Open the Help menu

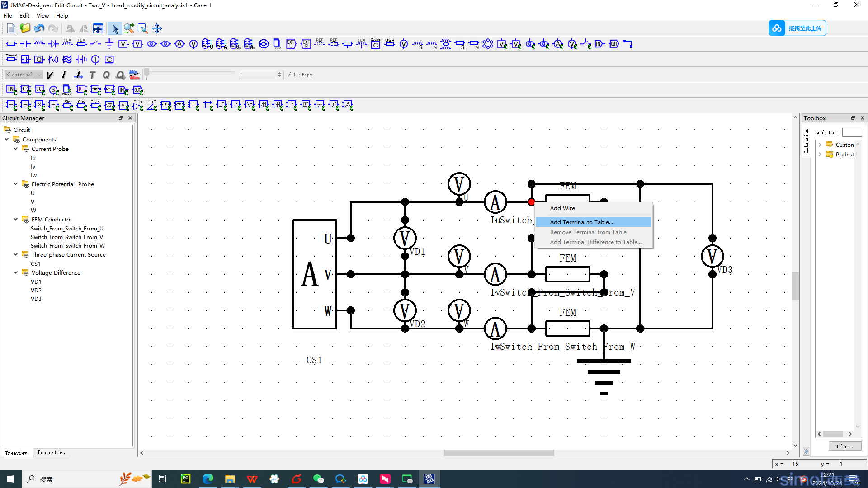pyautogui.click(x=62, y=15)
